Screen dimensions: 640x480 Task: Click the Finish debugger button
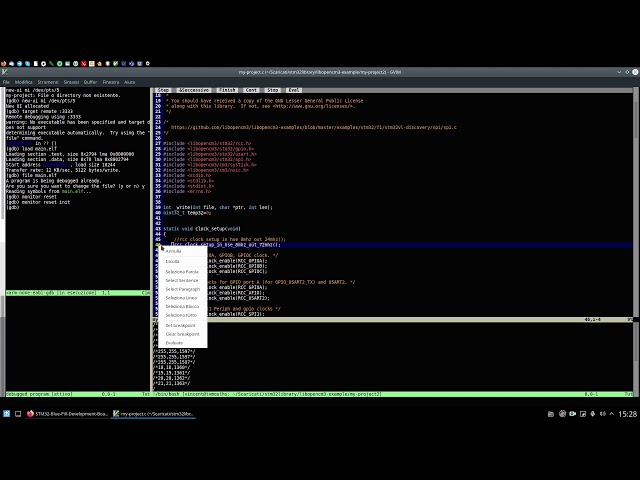(227, 90)
